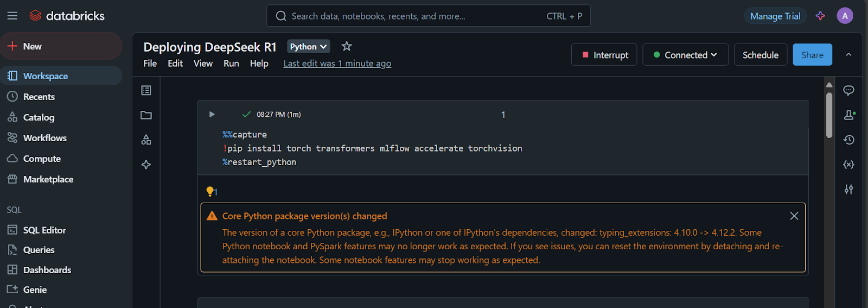Click the %restart_python code line
868x308 pixels.
coord(259,162)
